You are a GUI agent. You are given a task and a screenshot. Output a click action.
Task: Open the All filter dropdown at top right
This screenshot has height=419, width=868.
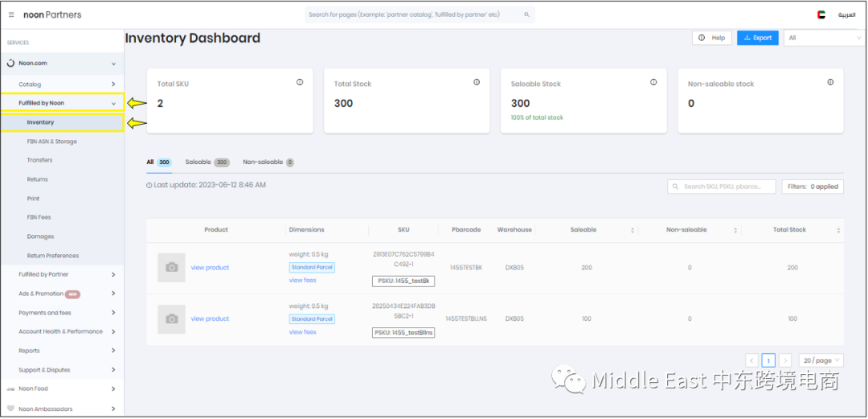pyautogui.click(x=824, y=38)
